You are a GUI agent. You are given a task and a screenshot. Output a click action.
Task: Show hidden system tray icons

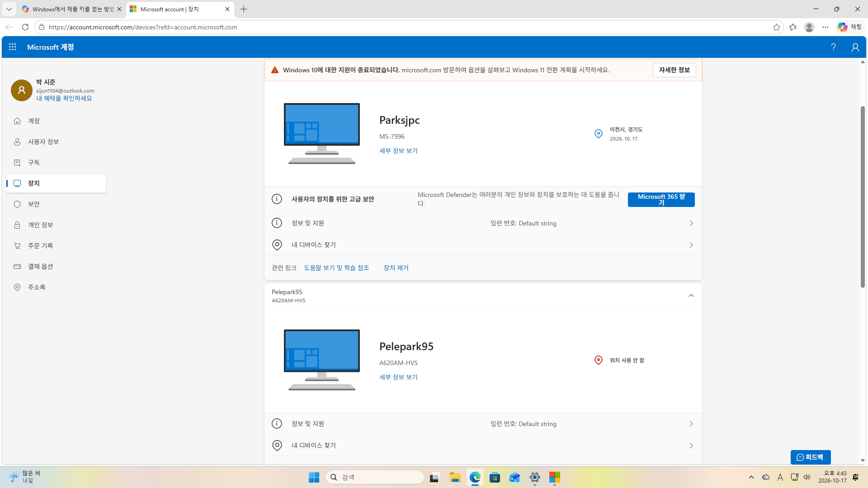coord(751,477)
